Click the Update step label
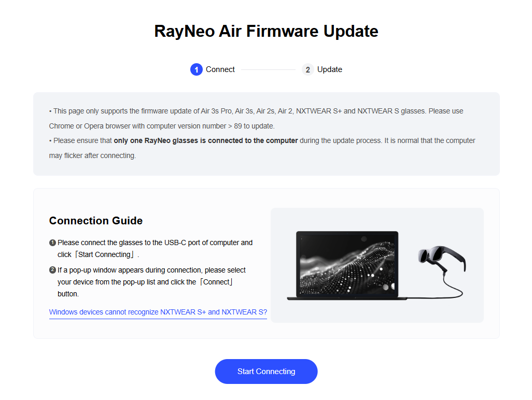532x400 pixels. [x=329, y=69]
